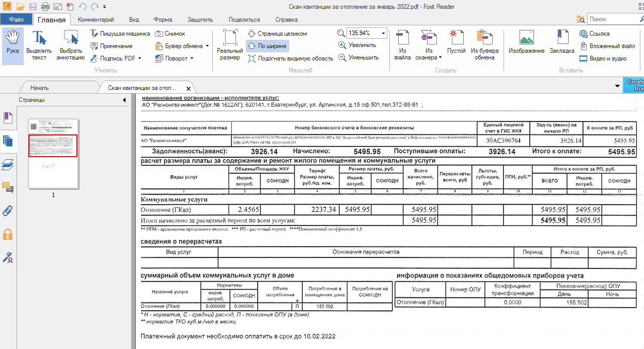Toggle Fit Width (По ширине) view mode
644x349 pixels.
(267, 46)
